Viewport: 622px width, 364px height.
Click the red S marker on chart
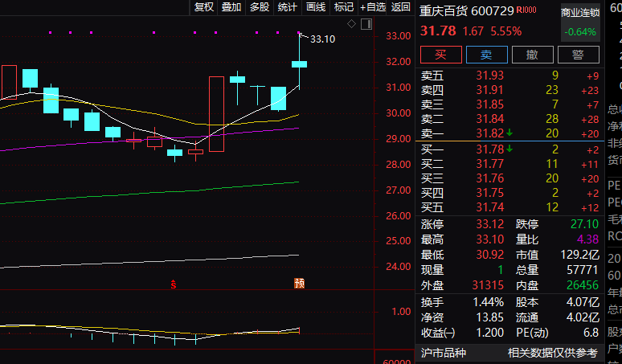[174, 284]
